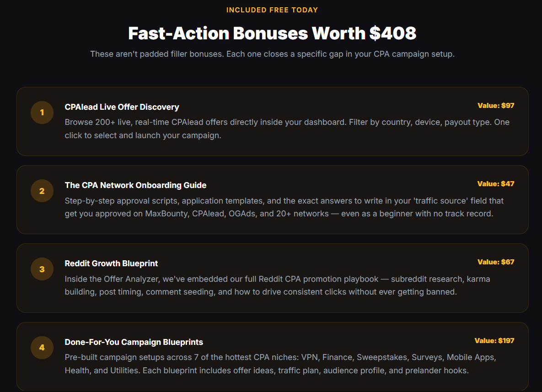Click the Browse 200+ live offers description
This screenshot has height=392, width=542.
pyautogui.click(x=287, y=129)
